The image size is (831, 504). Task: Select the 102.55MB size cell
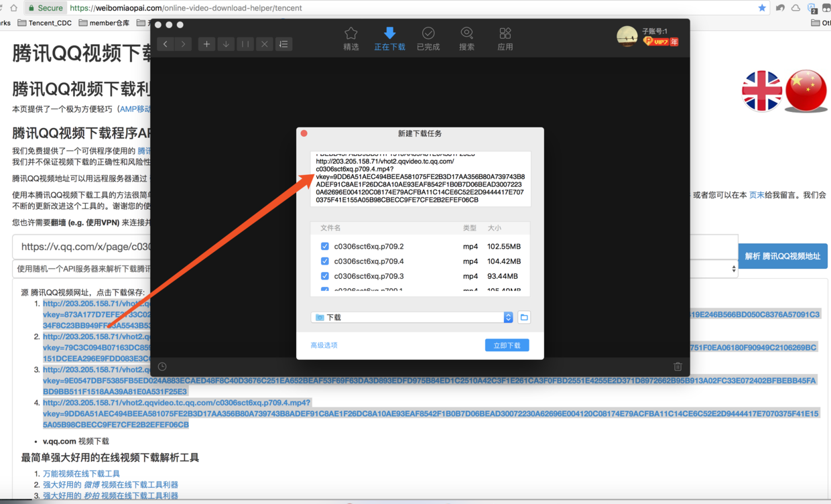504,247
